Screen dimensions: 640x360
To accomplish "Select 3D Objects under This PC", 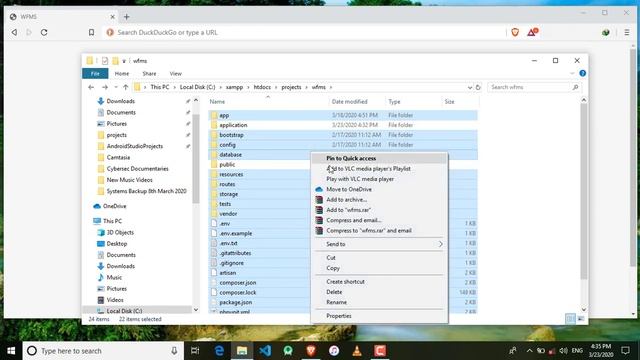I will [x=120, y=232].
